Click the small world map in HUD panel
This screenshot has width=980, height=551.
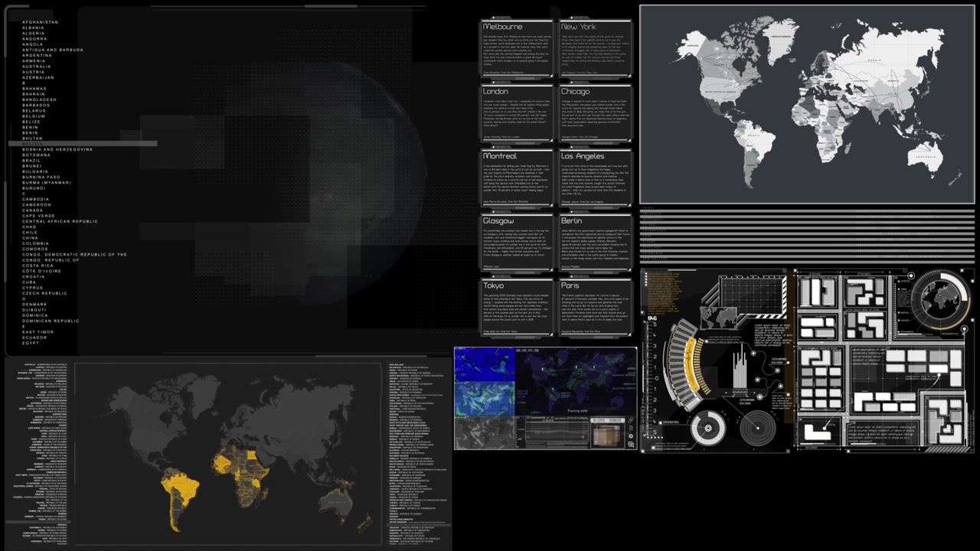click(x=719, y=318)
